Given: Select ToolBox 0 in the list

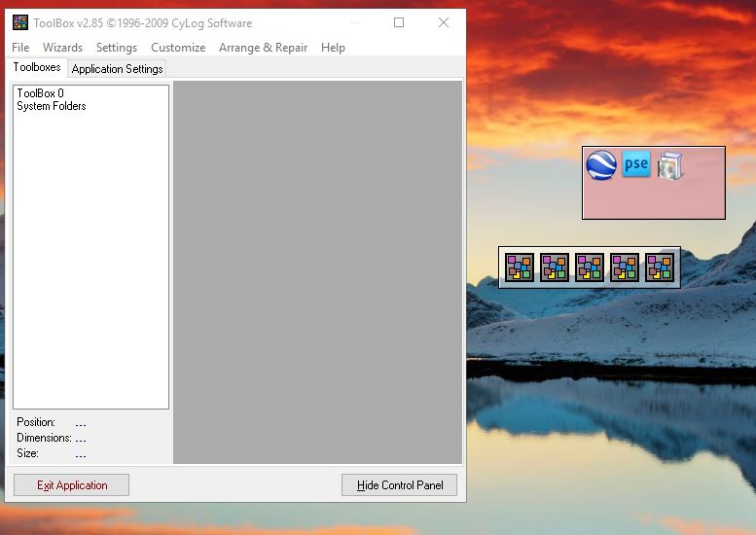Looking at the screenshot, I should point(41,93).
